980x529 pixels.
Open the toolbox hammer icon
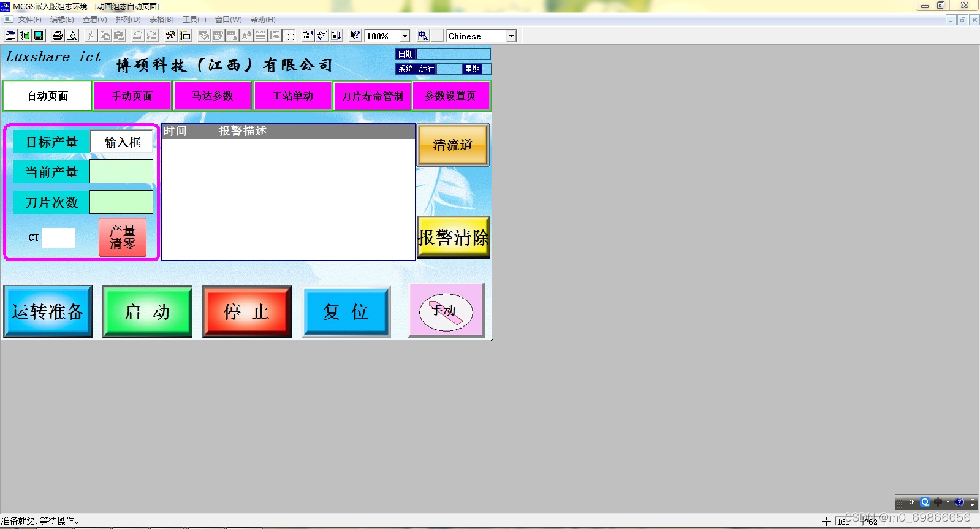pyautogui.click(x=170, y=36)
